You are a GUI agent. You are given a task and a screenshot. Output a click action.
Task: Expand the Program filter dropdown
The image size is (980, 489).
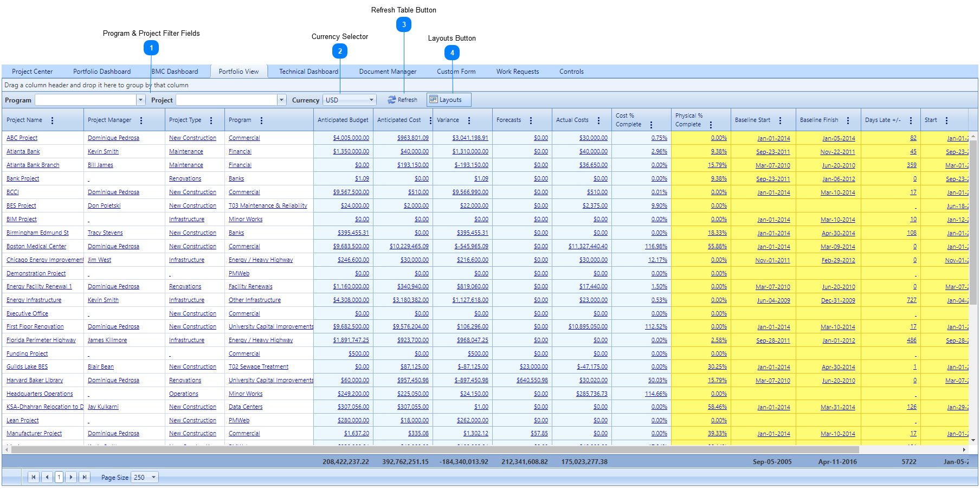(x=141, y=100)
